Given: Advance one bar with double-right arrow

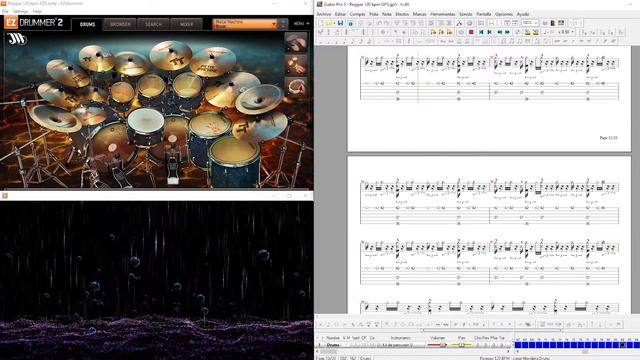Looking at the screenshot, I should click(x=507, y=32).
